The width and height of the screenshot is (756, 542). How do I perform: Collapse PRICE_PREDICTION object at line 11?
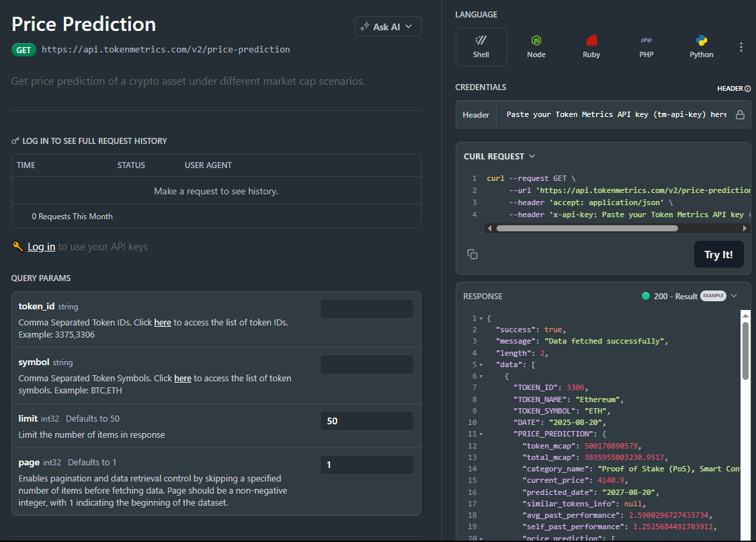(480, 434)
